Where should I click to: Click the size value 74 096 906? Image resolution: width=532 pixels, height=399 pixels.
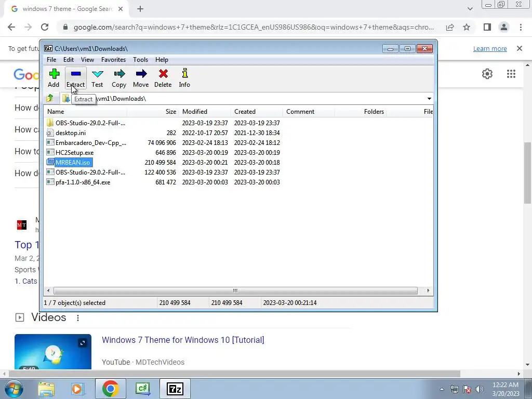[x=162, y=143]
